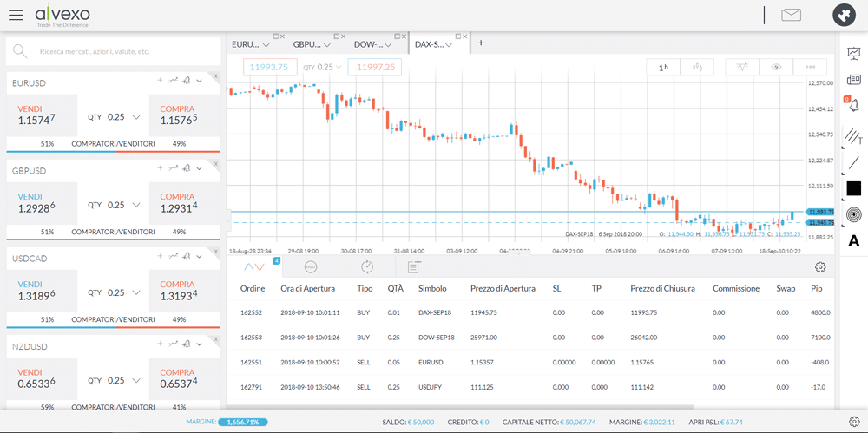
Task: Set a price alert bell for EURUSD
Action: coord(187,81)
